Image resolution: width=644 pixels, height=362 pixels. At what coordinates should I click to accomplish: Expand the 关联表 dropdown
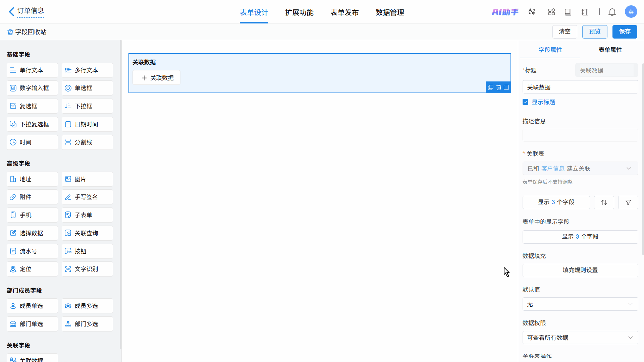pos(580,169)
